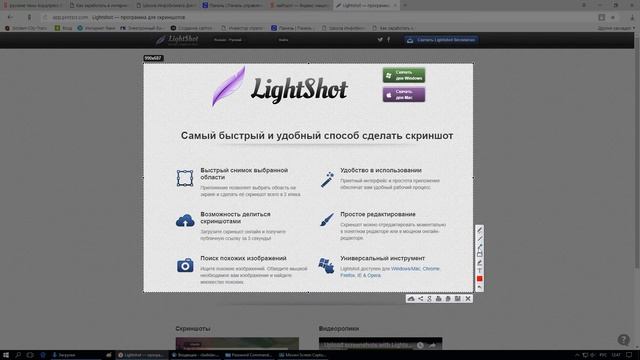This screenshot has height=360, width=640.
Task: Click the large LightShot feather logo
Action: (280, 87)
